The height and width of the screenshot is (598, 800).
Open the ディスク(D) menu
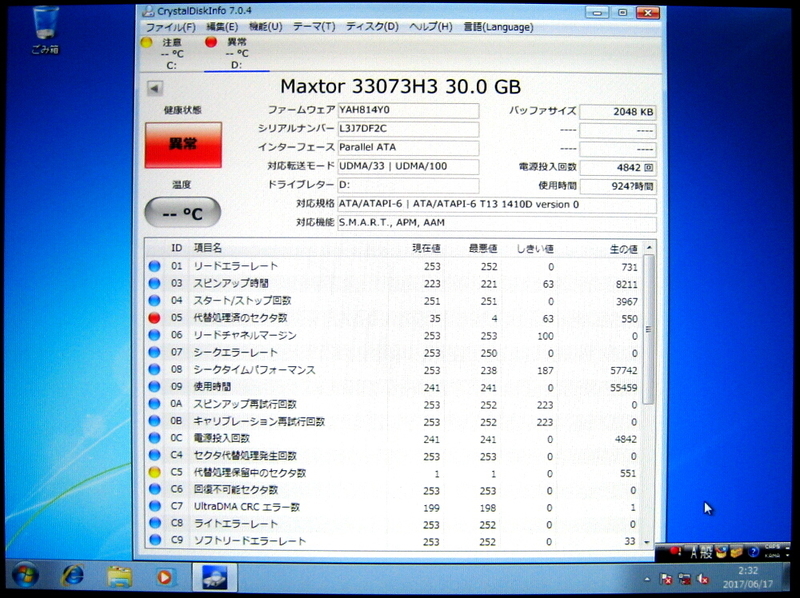[x=372, y=27]
